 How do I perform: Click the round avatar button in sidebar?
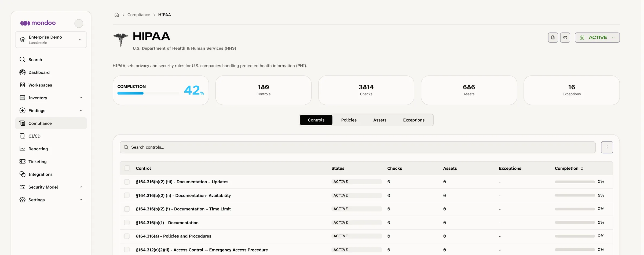click(79, 23)
